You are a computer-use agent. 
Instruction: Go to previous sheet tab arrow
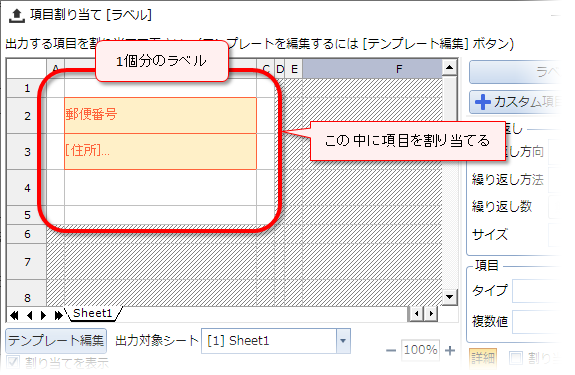pyautogui.click(x=30, y=315)
